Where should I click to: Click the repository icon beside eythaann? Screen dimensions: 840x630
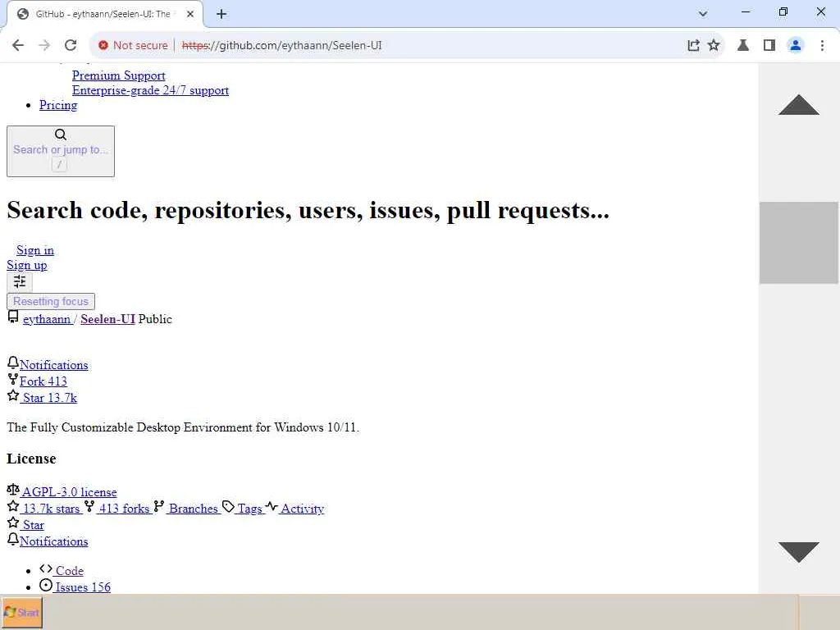(x=13, y=317)
